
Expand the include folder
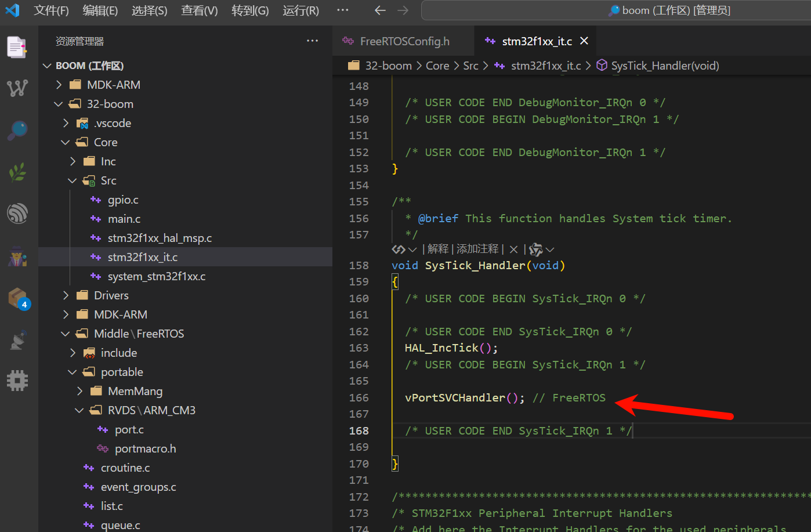(x=73, y=353)
